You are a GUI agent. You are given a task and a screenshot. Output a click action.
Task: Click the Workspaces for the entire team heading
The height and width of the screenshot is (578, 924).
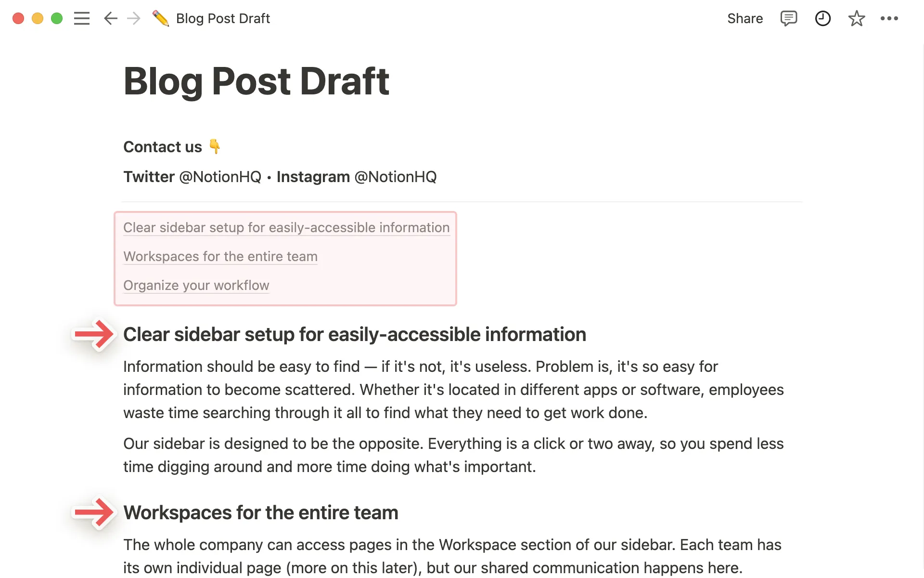(x=260, y=512)
